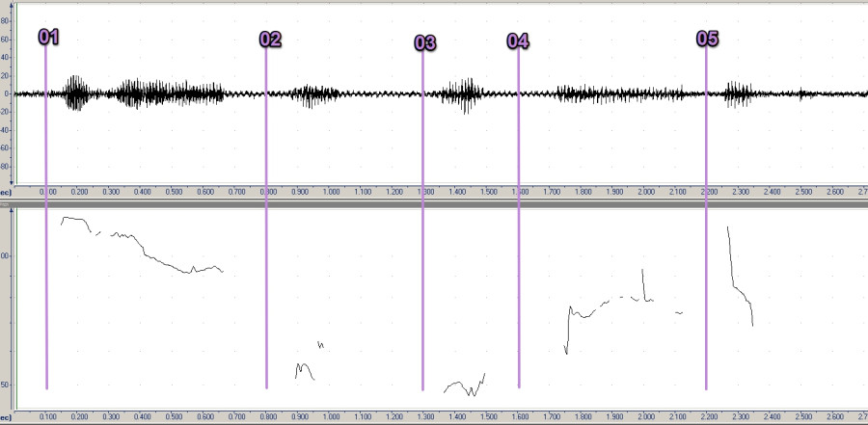Click 1.900 on the waveform pane time ruler
This screenshot has width=868, height=425.
tap(614, 192)
